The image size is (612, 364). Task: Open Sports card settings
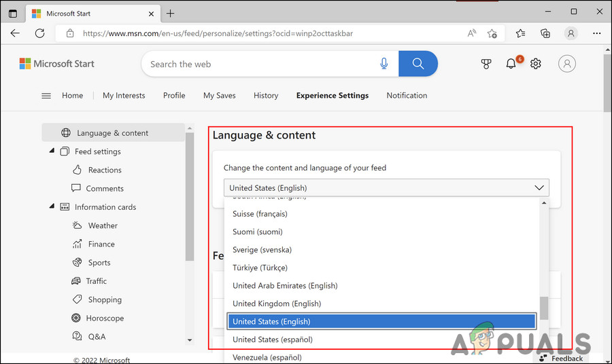tap(99, 263)
